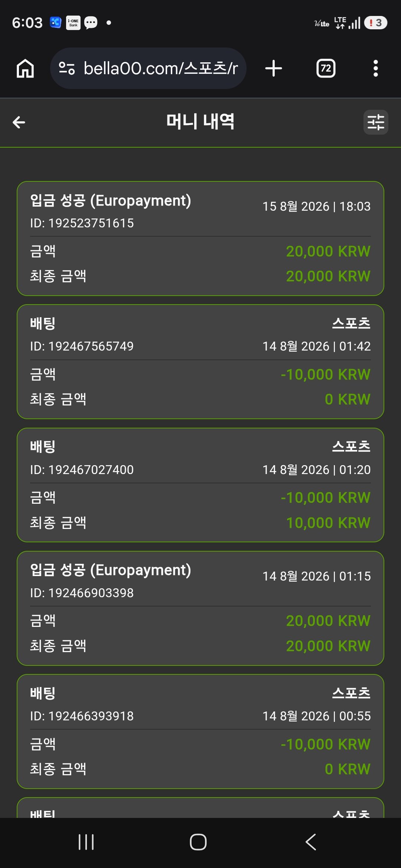401x868 pixels.
Task: Tap the Android home button
Action: tap(198, 842)
